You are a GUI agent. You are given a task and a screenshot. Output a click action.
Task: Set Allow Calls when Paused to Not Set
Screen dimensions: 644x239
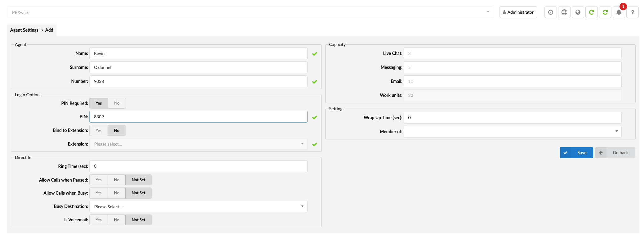[138, 180]
